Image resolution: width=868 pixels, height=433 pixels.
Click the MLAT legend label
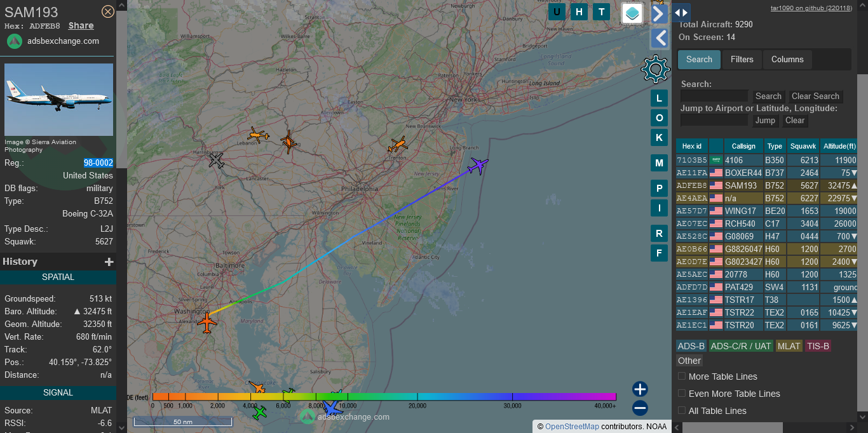pyautogui.click(x=789, y=346)
